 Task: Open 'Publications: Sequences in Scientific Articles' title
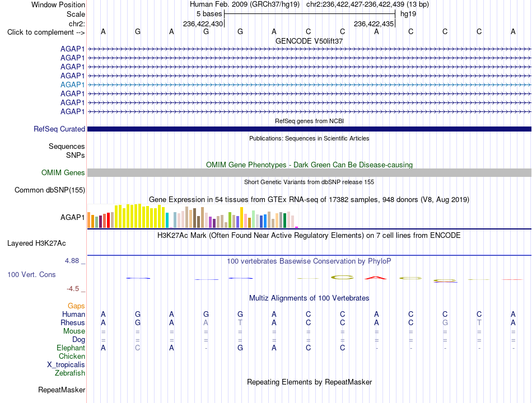click(x=309, y=138)
